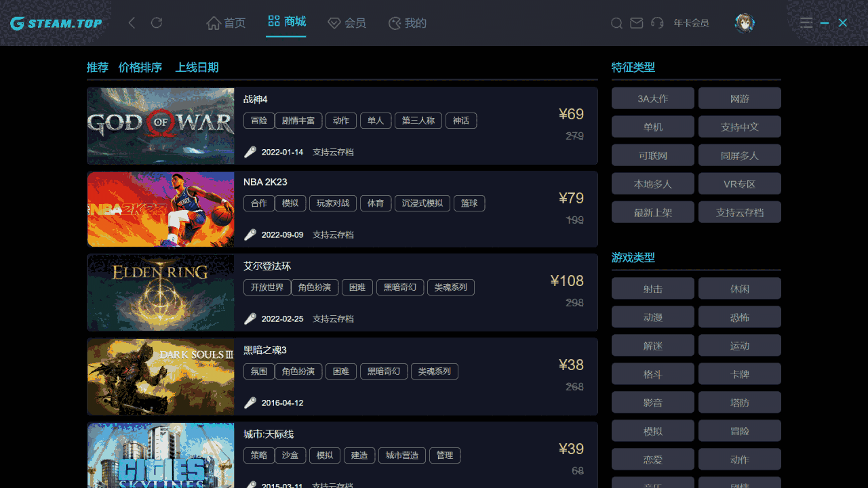Click the God of War cover thumbnail
This screenshot has width=868, height=488.
tap(160, 126)
